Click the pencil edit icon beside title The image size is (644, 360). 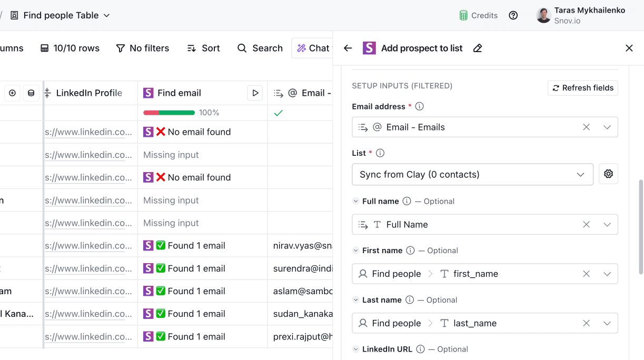click(x=478, y=48)
